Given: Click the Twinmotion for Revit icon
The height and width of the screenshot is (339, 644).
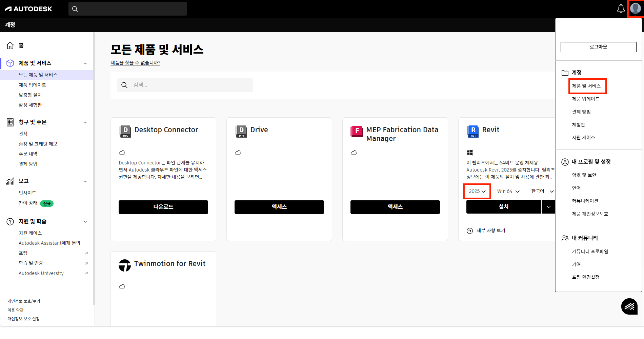Looking at the screenshot, I should (x=124, y=265).
